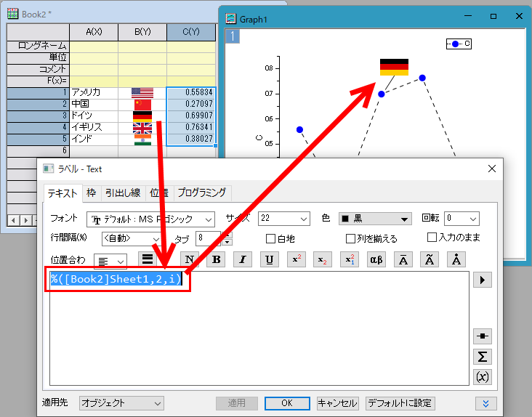The image size is (532, 417).
Task: Switch to the 枠 tab
Action: point(92,193)
